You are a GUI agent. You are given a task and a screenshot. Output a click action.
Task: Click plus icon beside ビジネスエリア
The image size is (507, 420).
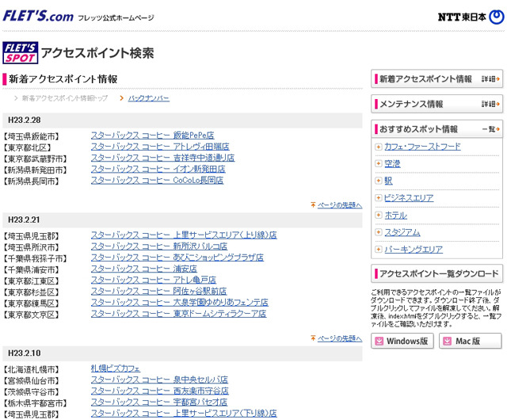pyautogui.click(x=379, y=197)
